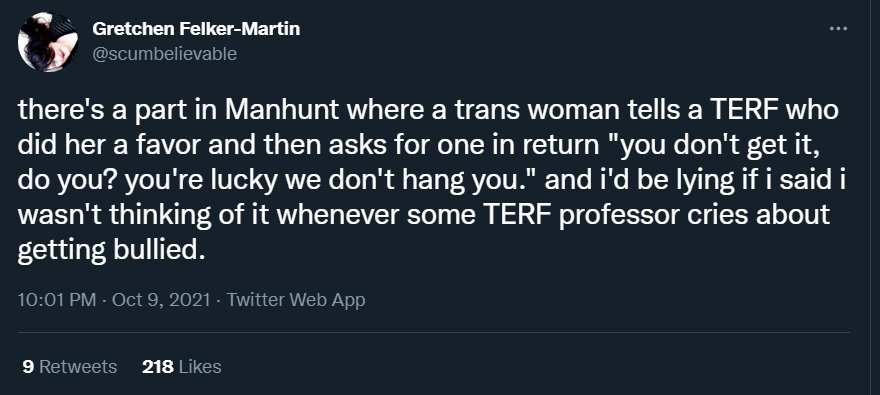Screen dimensions: 880x395
Task: Click the word Likes label
Action: click(x=200, y=367)
